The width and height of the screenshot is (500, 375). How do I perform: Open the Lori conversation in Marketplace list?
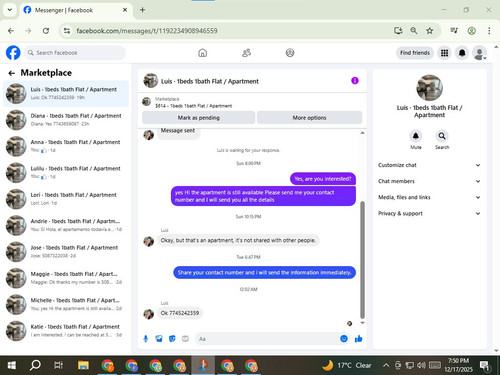(x=66, y=199)
